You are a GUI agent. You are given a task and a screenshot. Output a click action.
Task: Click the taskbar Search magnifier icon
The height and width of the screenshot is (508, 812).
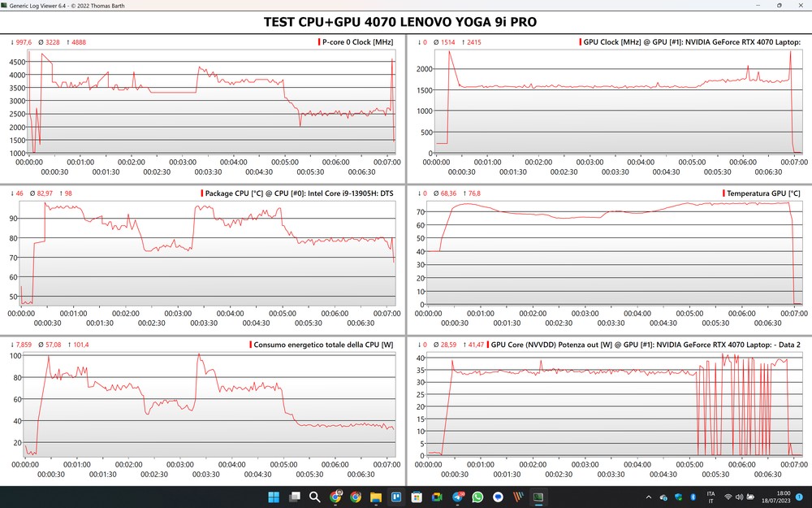pos(314,497)
